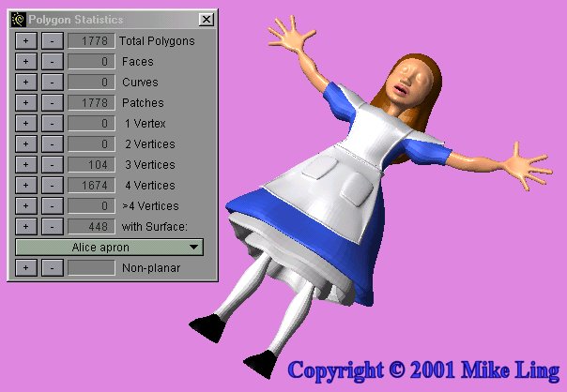This screenshot has width=567, height=392.
Task: Click the plus button for Total Polygons
Action: tap(27, 41)
